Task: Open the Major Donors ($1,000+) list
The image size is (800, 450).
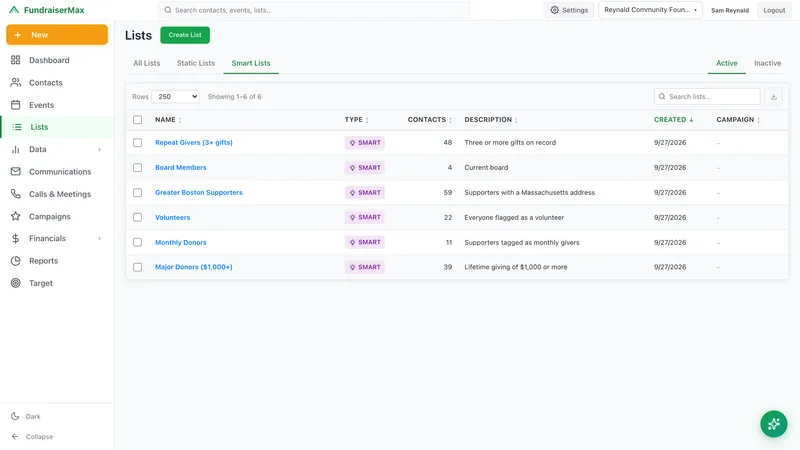Action: [194, 267]
